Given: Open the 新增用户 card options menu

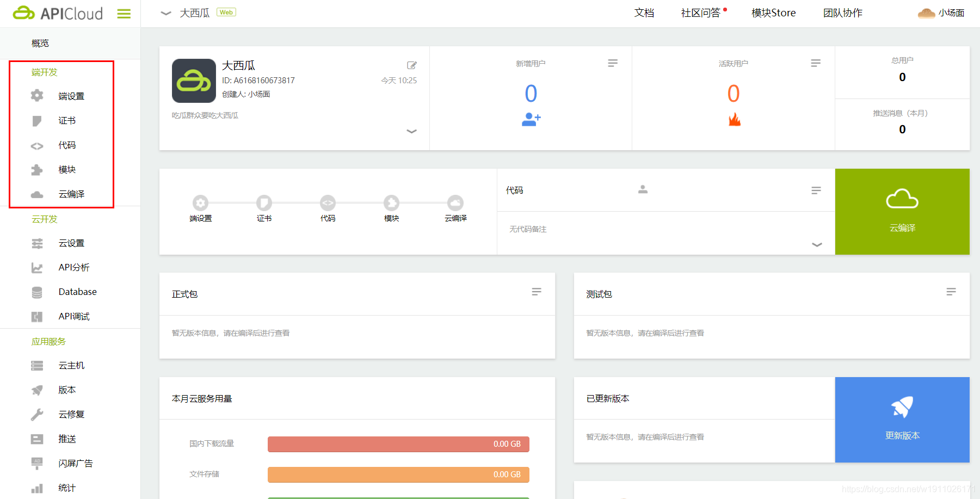Looking at the screenshot, I should 613,63.
